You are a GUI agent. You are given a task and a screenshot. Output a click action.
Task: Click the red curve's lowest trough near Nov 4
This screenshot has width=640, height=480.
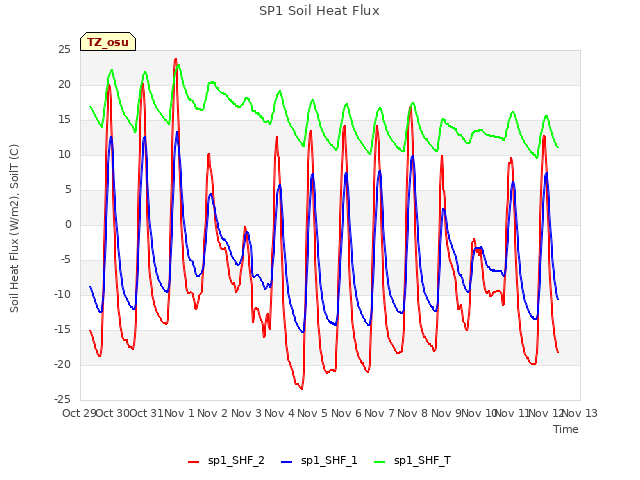tap(302, 389)
